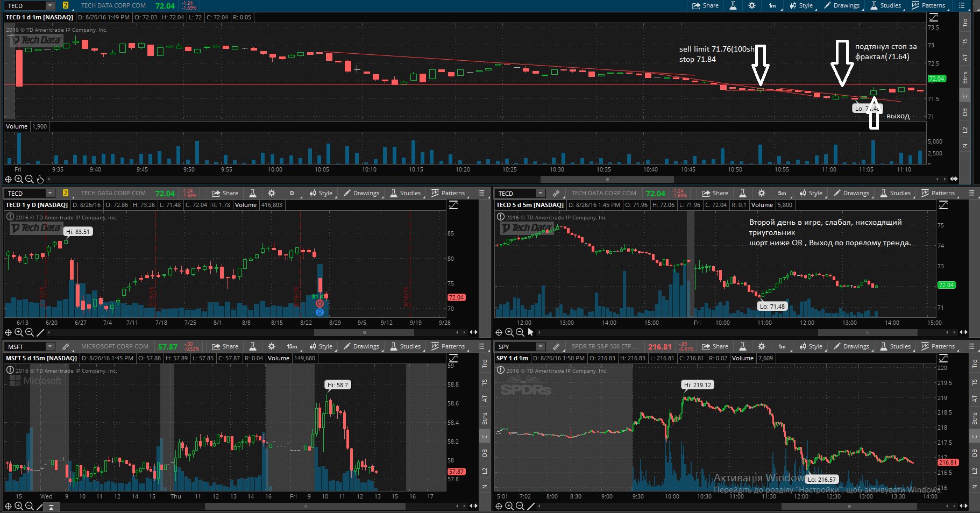Click Share button in SPY chart toolbar
The height and width of the screenshot is (513, 980).
(715, 346)
